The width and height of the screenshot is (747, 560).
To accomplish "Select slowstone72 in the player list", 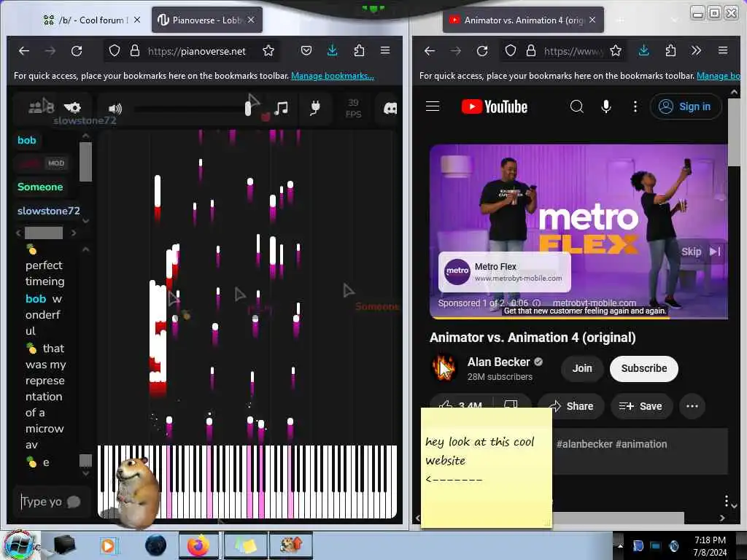I will point(49,211).
